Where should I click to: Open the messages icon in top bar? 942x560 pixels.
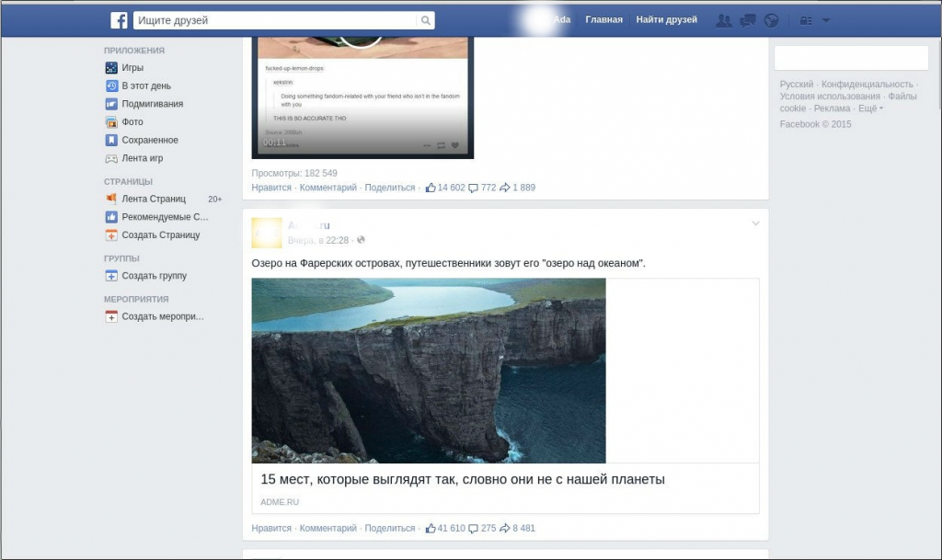pyautogui.click(x=747, y=20)
